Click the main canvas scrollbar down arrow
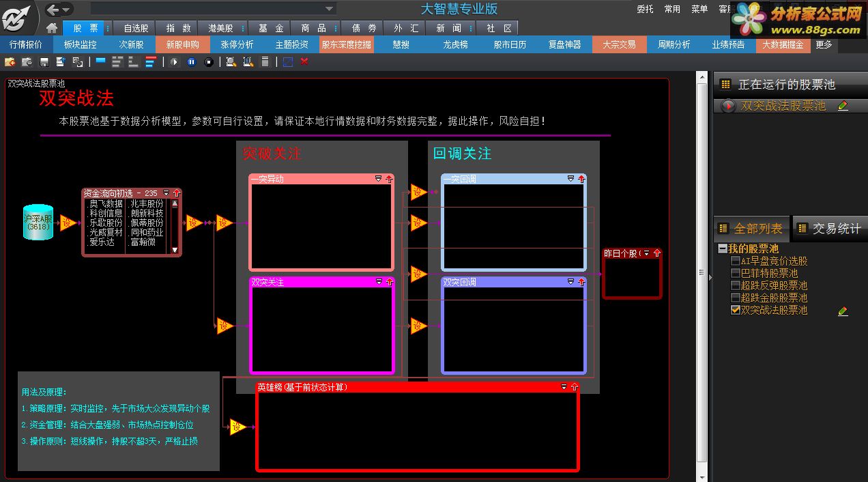The image size is (868, 482). (701, 476)
